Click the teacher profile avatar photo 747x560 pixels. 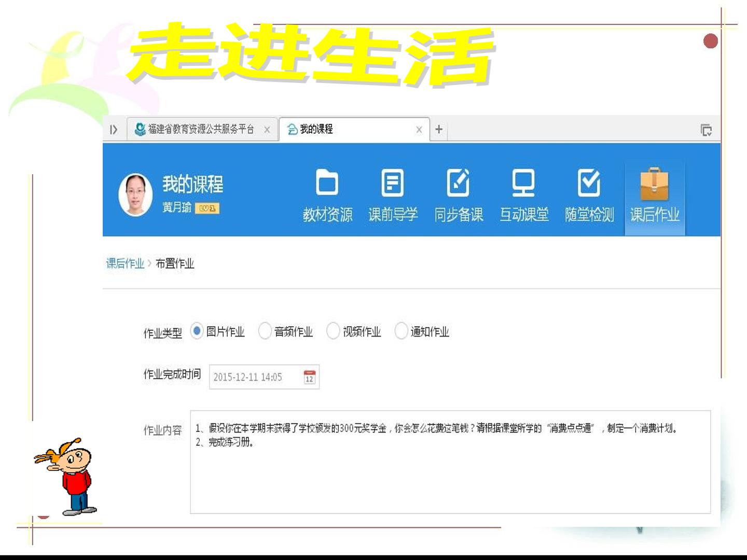[x=135, y=194]
